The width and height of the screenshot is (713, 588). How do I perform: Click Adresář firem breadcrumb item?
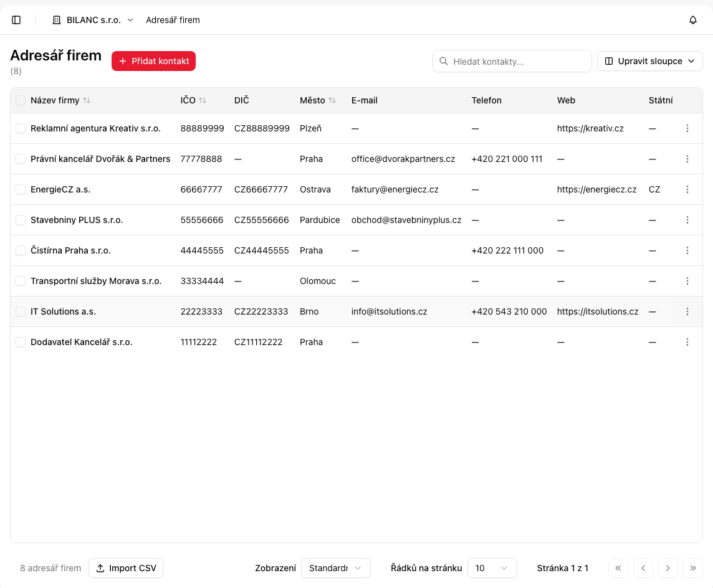click(173, 20)
